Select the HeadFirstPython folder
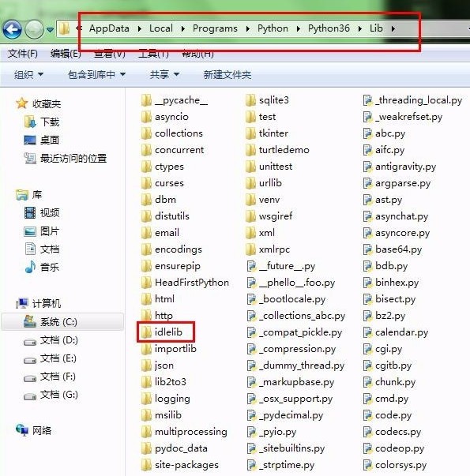 [x=186, y=283]
